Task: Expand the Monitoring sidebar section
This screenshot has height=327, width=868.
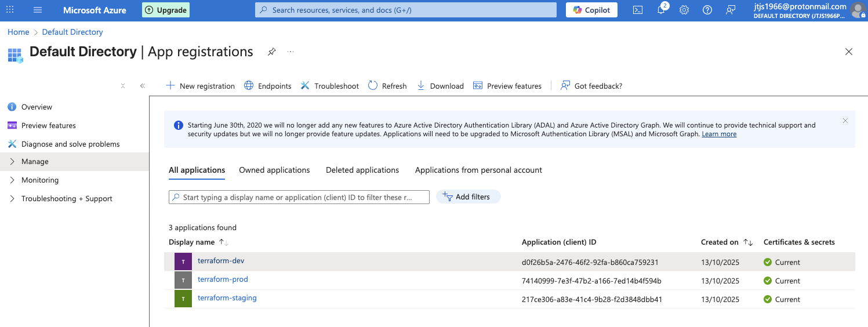Action: (39, 180)
